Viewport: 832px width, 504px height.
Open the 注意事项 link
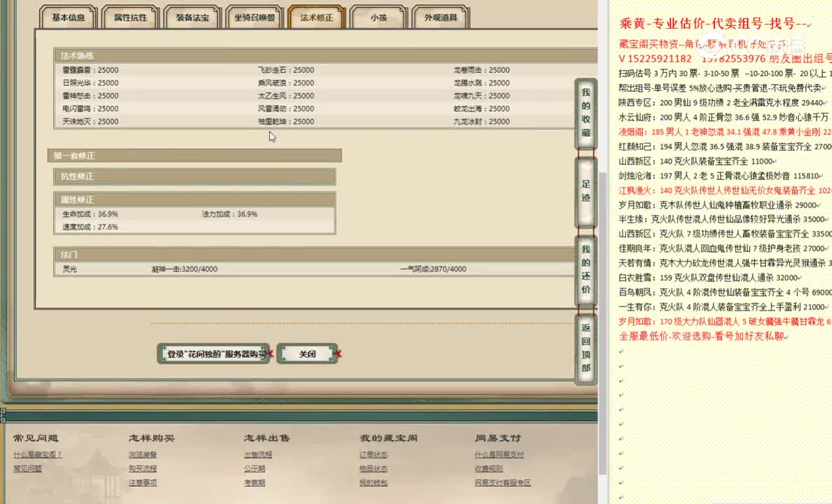tap(143, 483)
